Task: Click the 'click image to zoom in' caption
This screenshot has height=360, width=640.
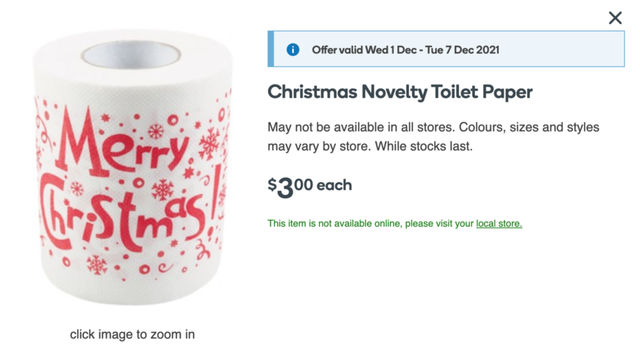Action: pos(132,334)
